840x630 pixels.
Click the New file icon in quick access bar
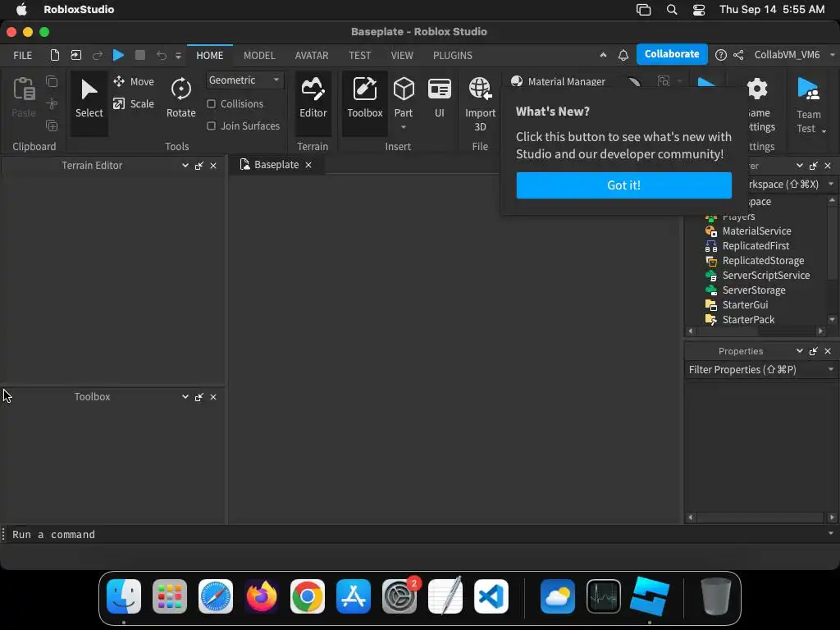coord(55,55)
